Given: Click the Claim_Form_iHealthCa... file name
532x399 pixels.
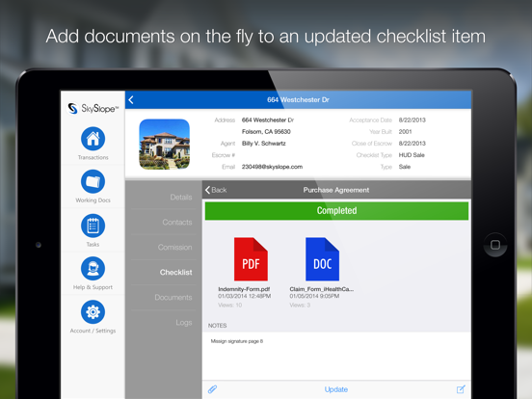Looking at the screenshot, I should pos(322,289).
